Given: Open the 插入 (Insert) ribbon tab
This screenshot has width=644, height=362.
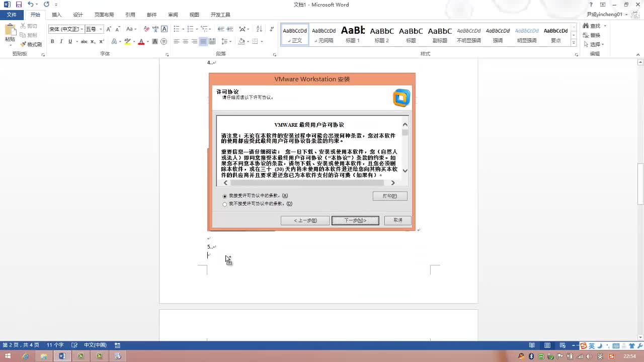Looking at the screenshot, I should tap(56, 15).
